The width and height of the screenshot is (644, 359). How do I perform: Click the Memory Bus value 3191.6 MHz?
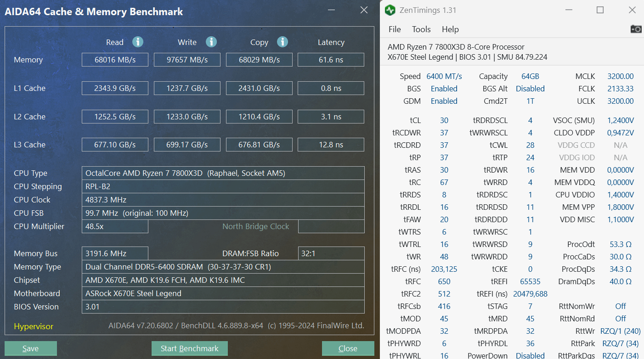coord(115,253)
